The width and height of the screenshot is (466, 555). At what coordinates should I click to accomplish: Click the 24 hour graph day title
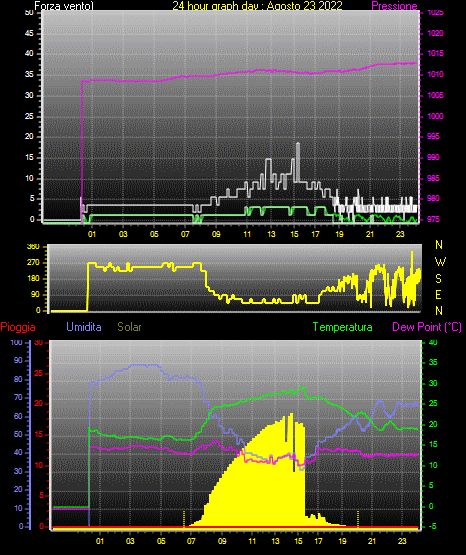coord(257,6)
